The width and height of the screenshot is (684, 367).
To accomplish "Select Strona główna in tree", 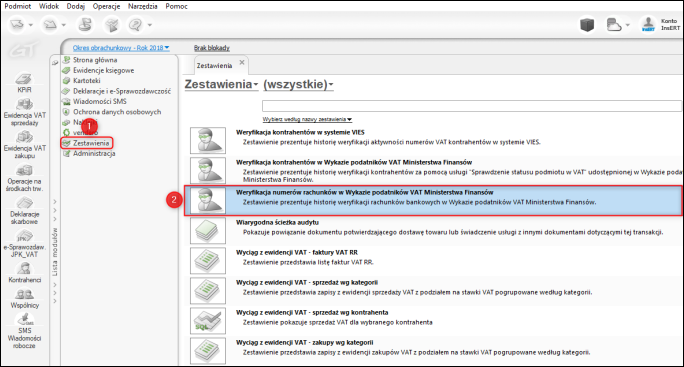I will click(x=95, y=60).
